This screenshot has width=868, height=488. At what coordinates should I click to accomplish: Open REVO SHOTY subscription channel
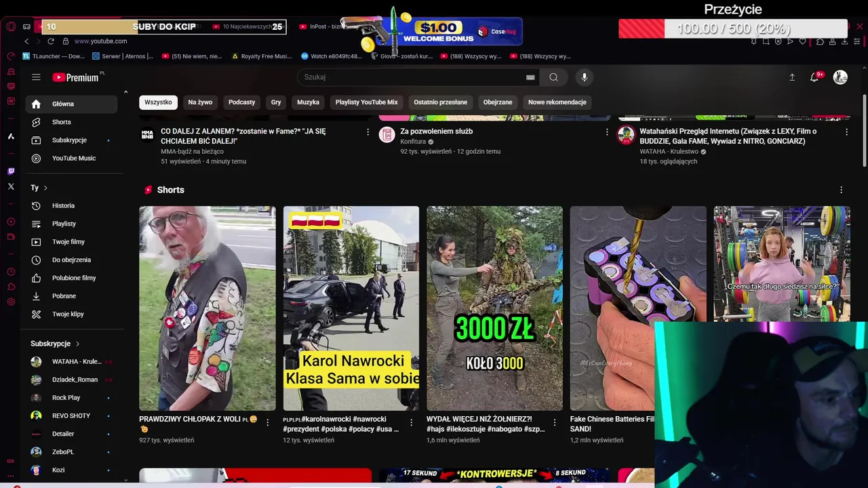(x=71, y=415)
